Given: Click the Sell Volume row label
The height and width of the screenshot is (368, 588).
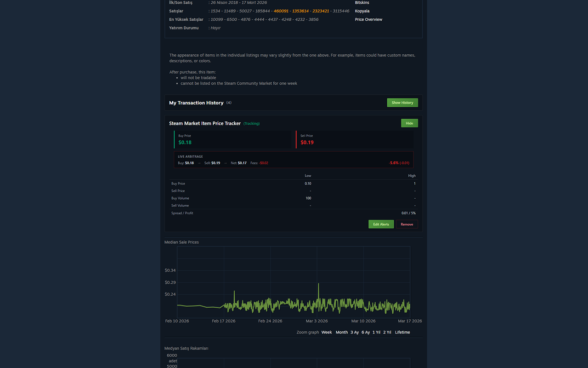Looking at the screenshot, I should [180, 206].
